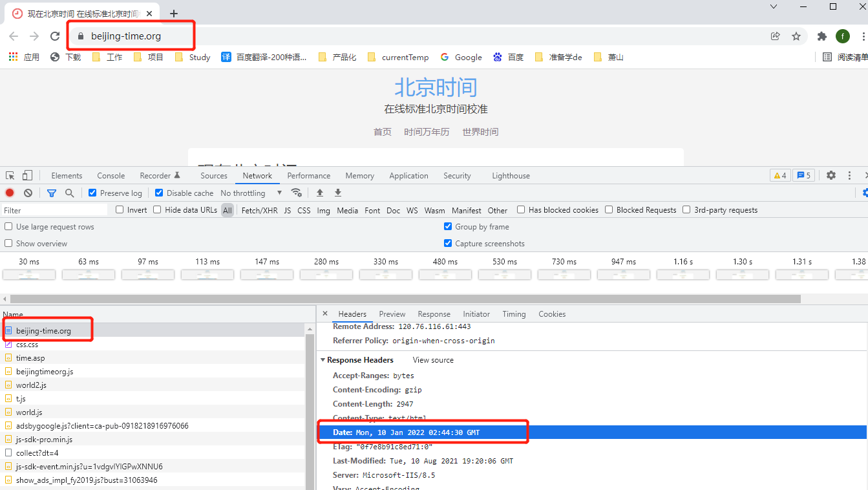This screenshot has height=490, width=868.
Task: Open network search with magnifier icon
Action: pyautogui.click(x=69, y=193)
